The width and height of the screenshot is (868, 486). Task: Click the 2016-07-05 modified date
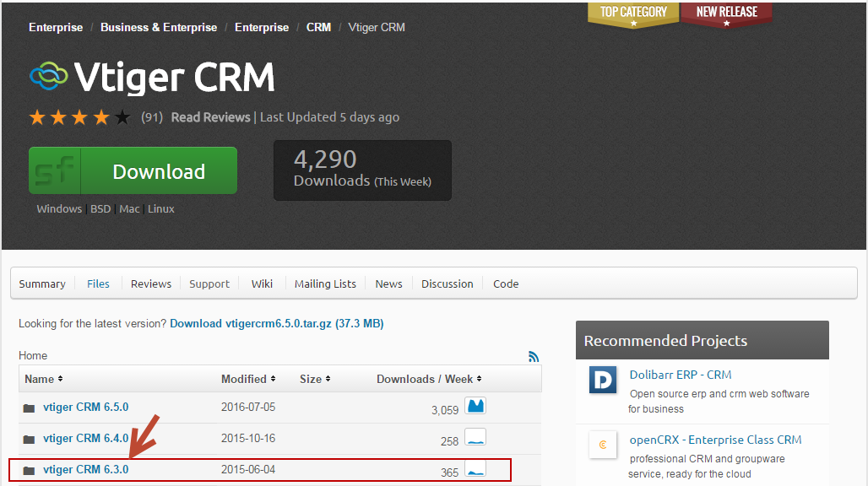click(x=248, y=407)
